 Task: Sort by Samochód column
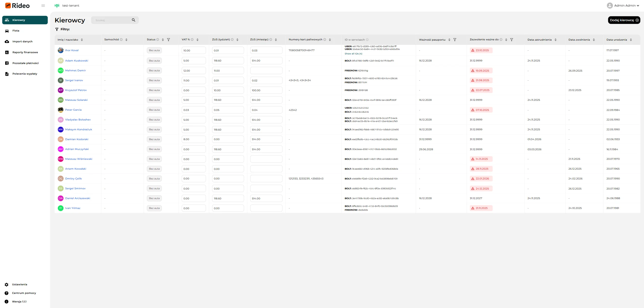pyautogui.click(x=126, y=40)
